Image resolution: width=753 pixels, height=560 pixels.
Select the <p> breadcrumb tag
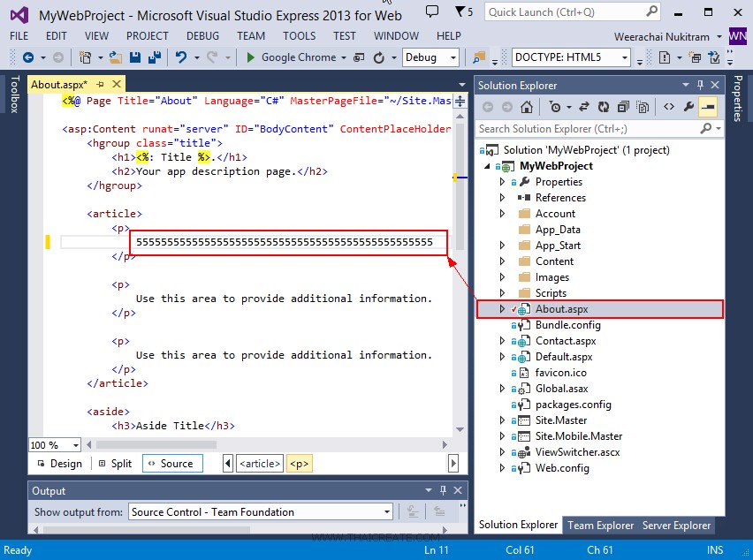tap(300, 464)
